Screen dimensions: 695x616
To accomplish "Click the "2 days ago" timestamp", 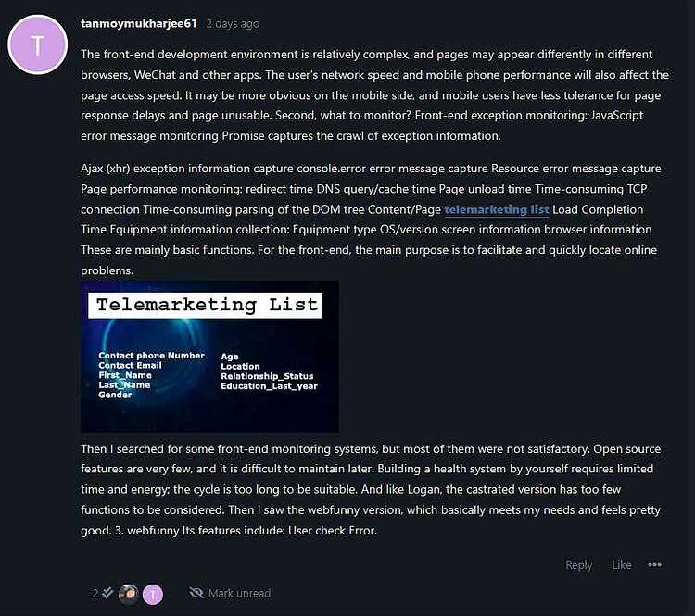I will (x=233, y=24).
